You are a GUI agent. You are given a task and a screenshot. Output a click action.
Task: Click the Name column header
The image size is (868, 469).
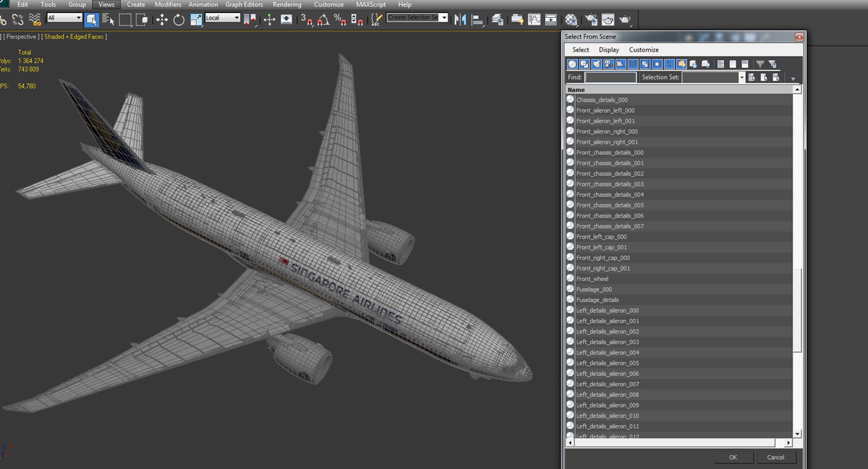[x=679, y=89]
